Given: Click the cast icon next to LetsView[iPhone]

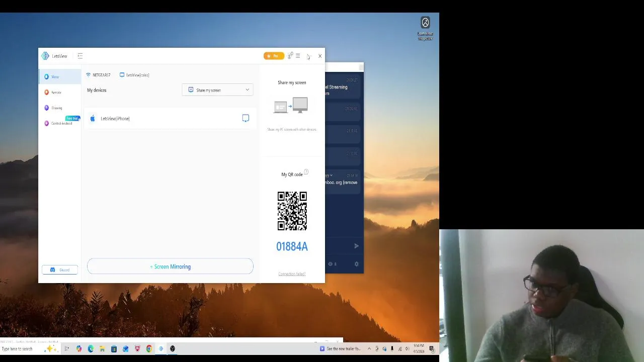Looking at the screenshot, I should (246, 118).
